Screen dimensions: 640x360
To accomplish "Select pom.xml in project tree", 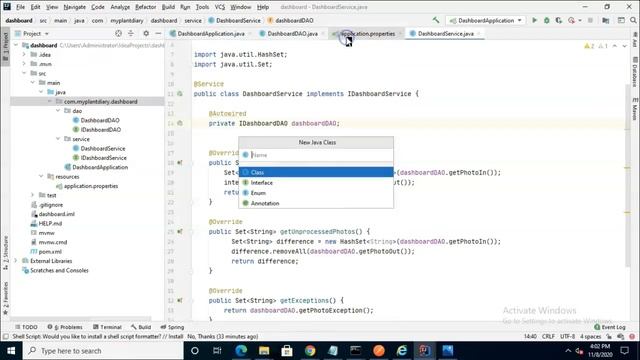I will 46,251.
